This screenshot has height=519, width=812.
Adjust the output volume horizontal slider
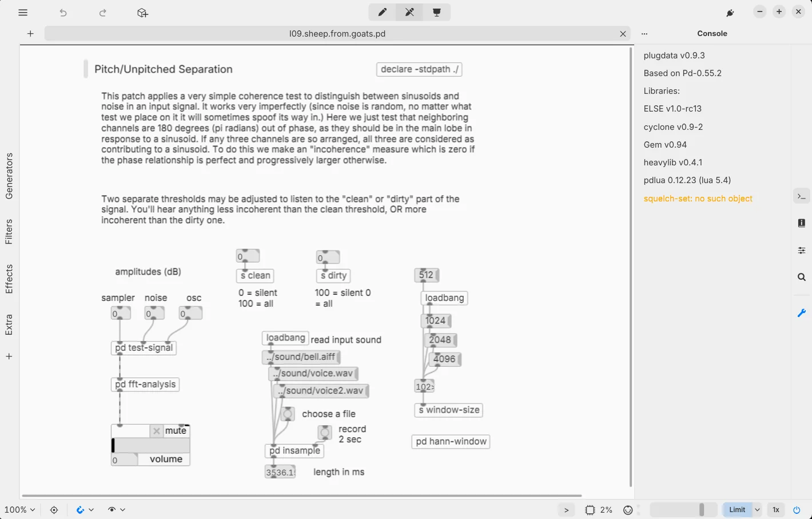pyautogui.click(x=150, y=445)
